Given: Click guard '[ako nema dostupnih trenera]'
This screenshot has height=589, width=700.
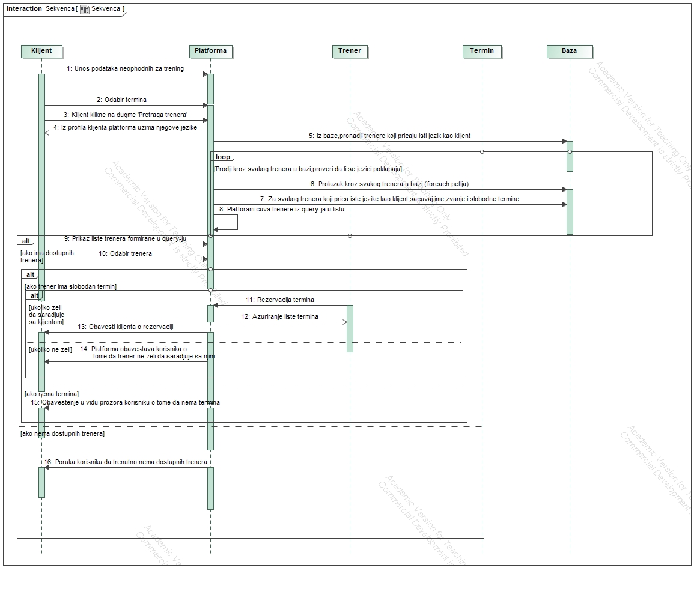Looking at the screenshot, I should click(x=62, y=433).
